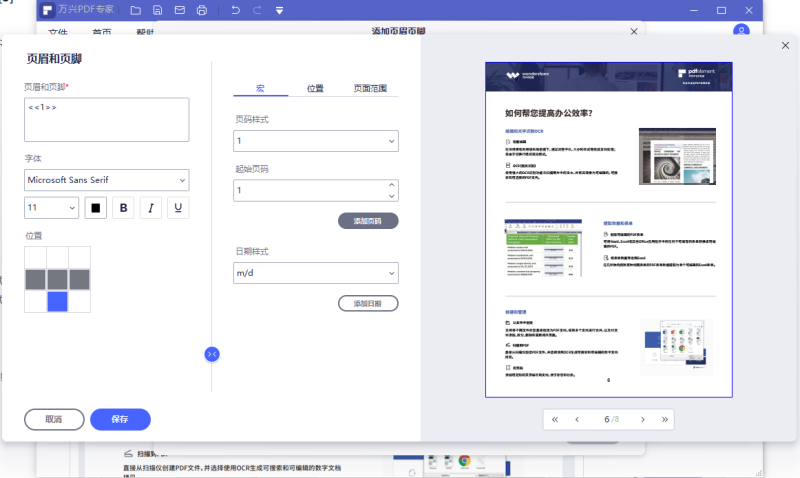
Task: Select the top-left position cell
Action: point(35,258)
